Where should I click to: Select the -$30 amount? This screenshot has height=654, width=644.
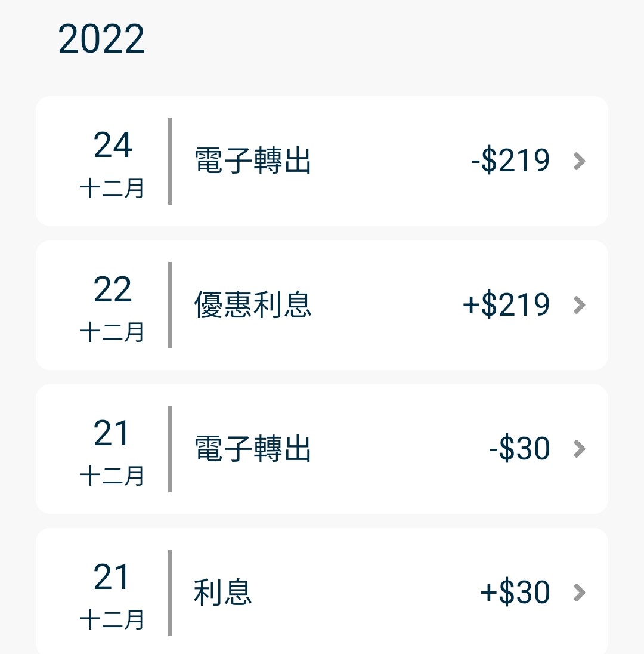coord(519,449)
